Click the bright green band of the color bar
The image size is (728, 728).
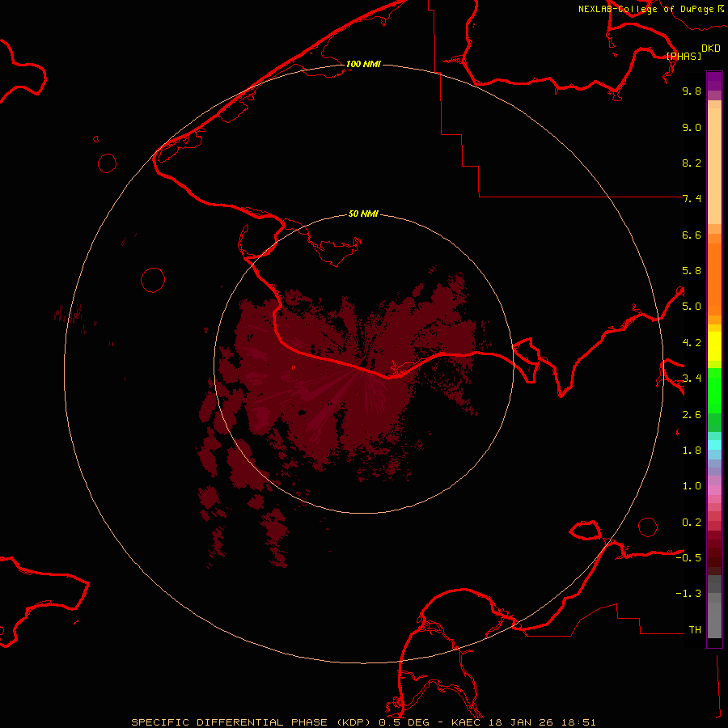pyautogui.click(x=714, y=391)
